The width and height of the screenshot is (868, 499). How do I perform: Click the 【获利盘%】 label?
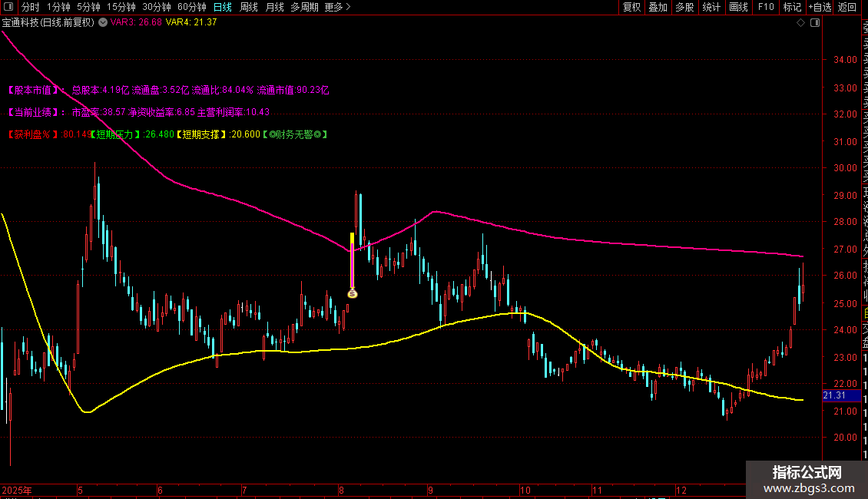pyautogui.click(x=32, y=134)
